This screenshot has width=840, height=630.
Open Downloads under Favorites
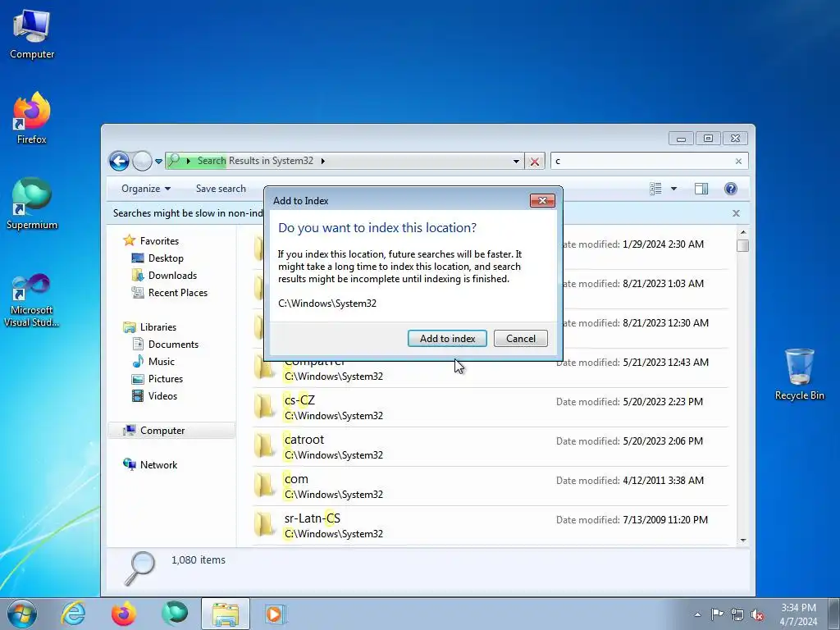(172, 276)
